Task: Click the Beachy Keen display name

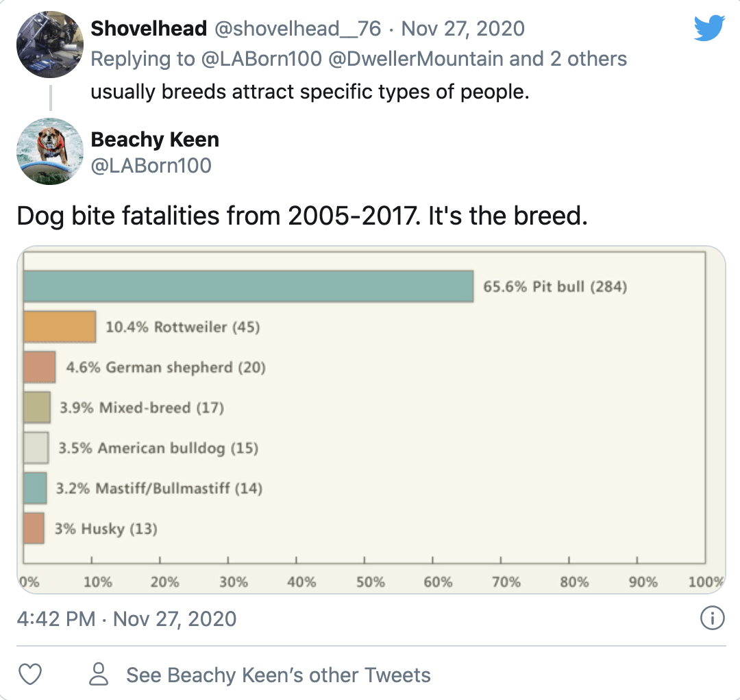Action: tap(155, 140)
